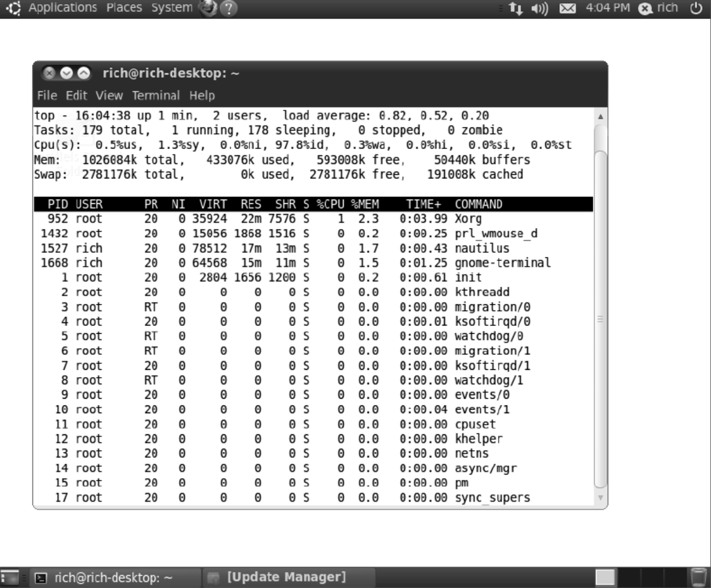711x588 pixels.
Task: Open the Ubuntu logo Applications icon
Action: 13,8
